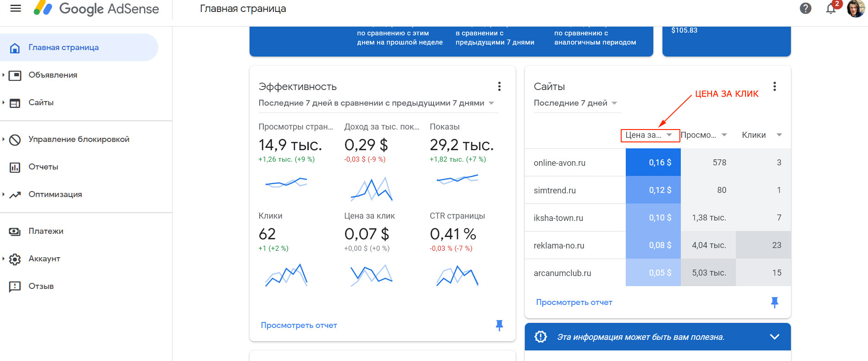This screenshot has width=868, height=361.
Task: Open Платежи in the sidebar
Action: point(46,231)
